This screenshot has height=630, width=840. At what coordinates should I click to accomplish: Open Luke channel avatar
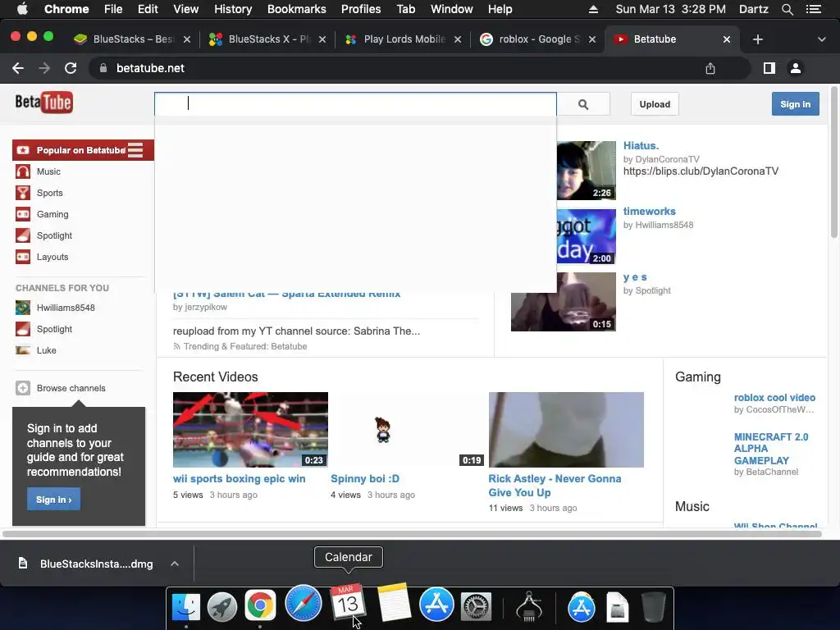tap(22, 350)
